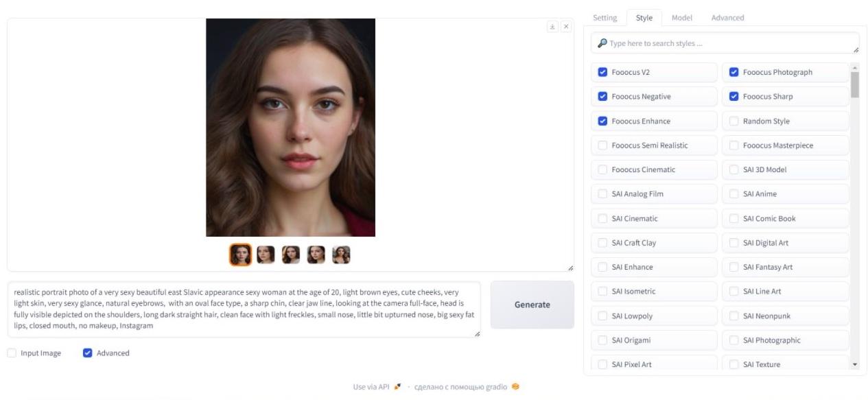Click the magnifier icon in style search
The image size is (868, 400).
[x=602, y=43]
